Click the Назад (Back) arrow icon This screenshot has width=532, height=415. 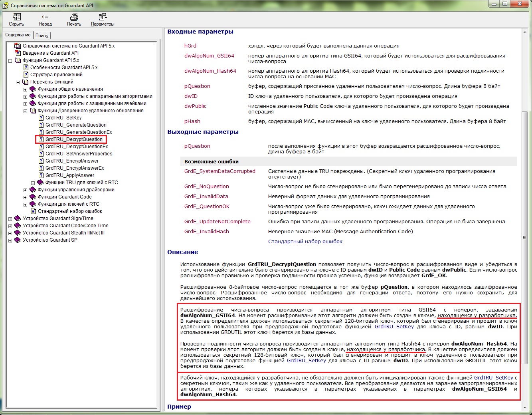tap(45, 17)
